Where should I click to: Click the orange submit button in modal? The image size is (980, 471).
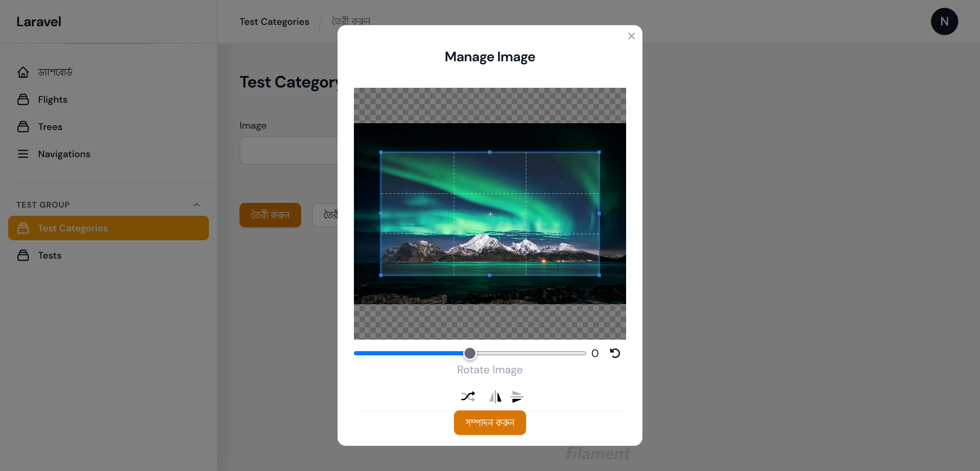(x=490, y=422)
